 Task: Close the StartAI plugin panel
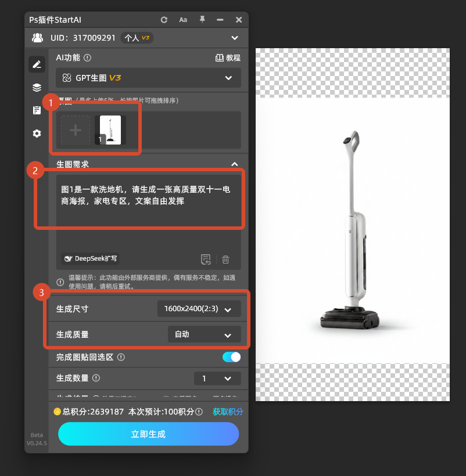pos(239,20)
